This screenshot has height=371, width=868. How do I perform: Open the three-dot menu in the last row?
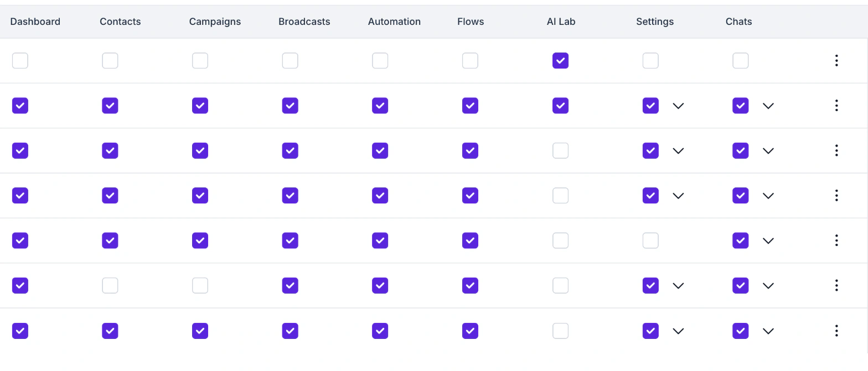pos(836,331)
